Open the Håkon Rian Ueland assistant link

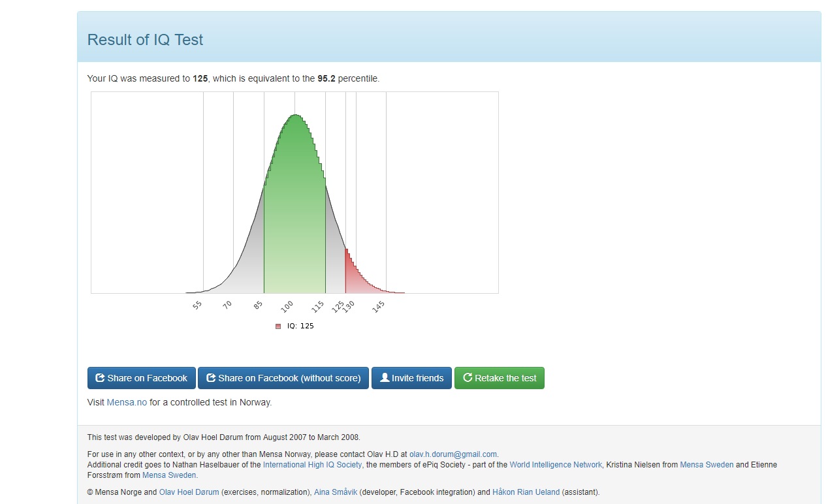(526, 492)
